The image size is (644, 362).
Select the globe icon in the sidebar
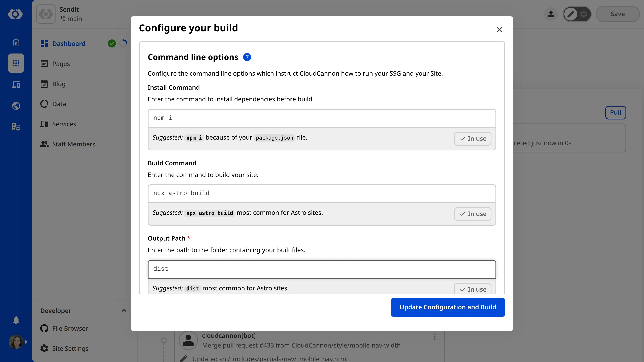tap(16, 106)
